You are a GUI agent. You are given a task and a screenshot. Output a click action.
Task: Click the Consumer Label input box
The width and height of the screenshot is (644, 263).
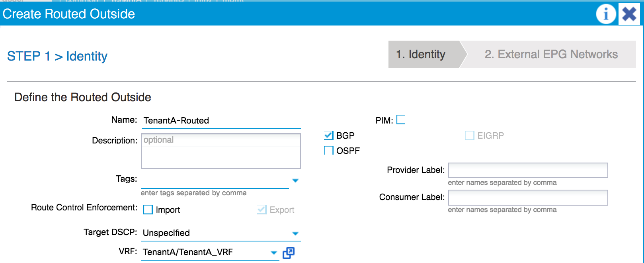tap(528, 198)
